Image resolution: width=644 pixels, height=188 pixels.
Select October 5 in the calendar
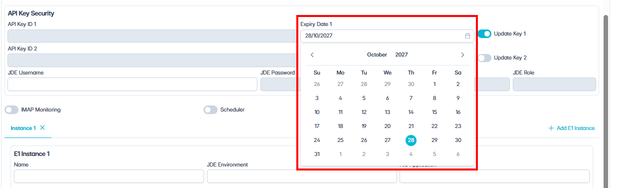pyautogui.click(x=364, y=98)
